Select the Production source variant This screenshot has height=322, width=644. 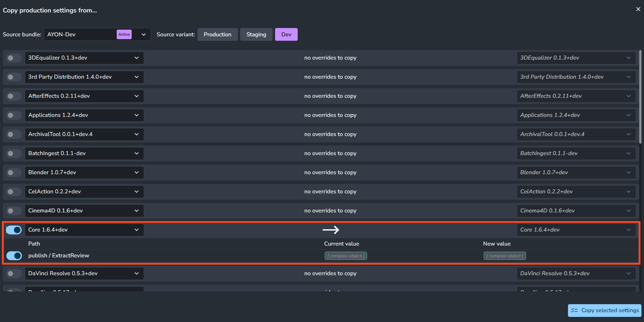[218, 34]
